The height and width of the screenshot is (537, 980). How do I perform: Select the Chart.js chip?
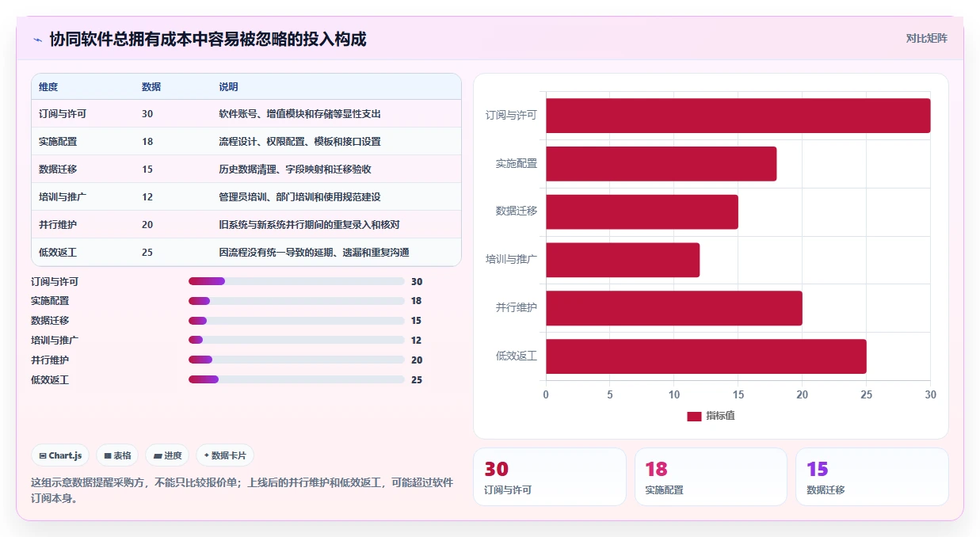[x=61, y=455]
